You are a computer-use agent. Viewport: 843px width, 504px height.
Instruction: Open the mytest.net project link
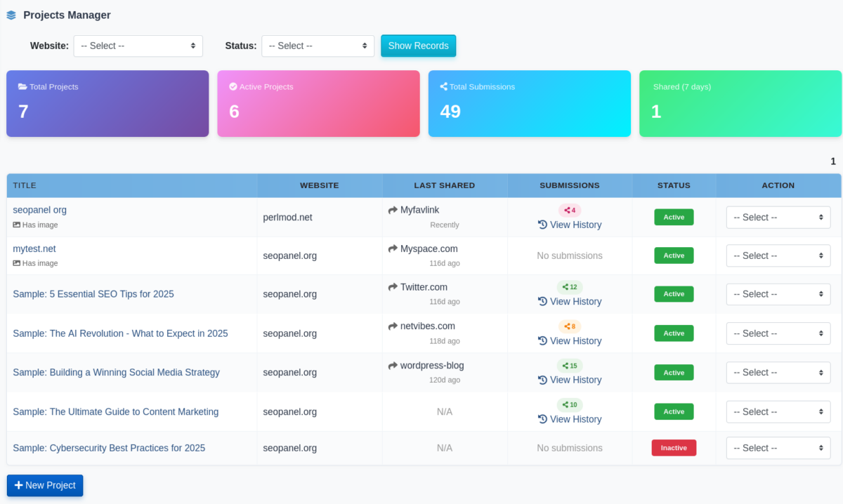[34, 248]
